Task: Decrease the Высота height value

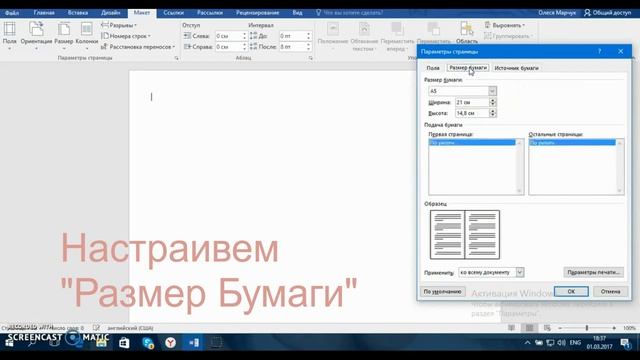Action: click(x=493, y=115)
